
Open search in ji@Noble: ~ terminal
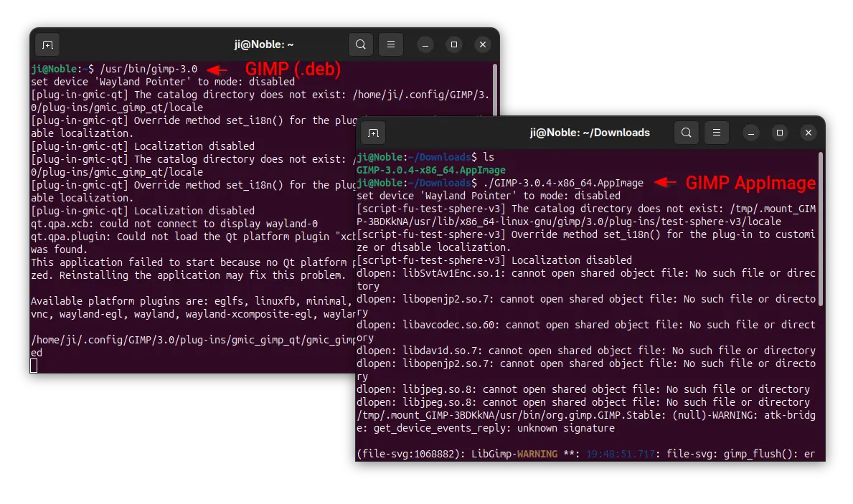tap(361, 44)
